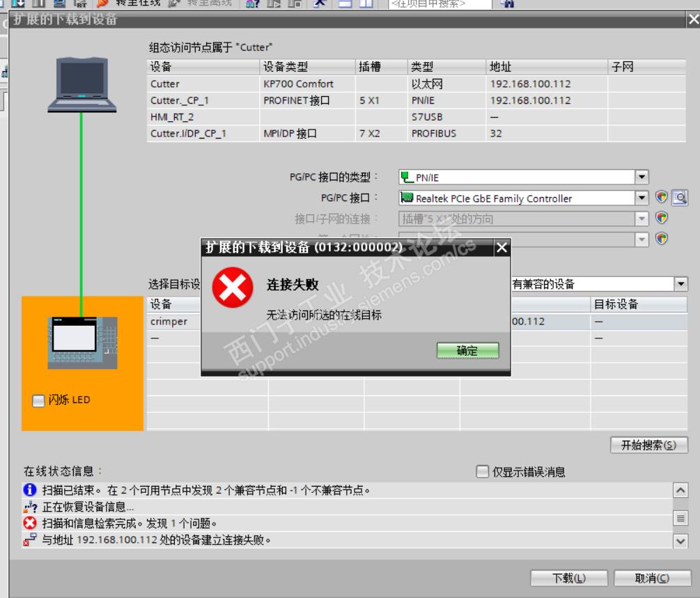The image size is (700, 598).
Task: Click the 正在恢复设备信息 status message
Action: [88, 507]
